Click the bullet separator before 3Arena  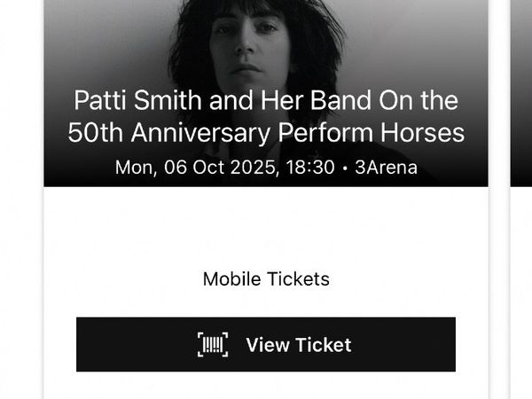[344, 167]
